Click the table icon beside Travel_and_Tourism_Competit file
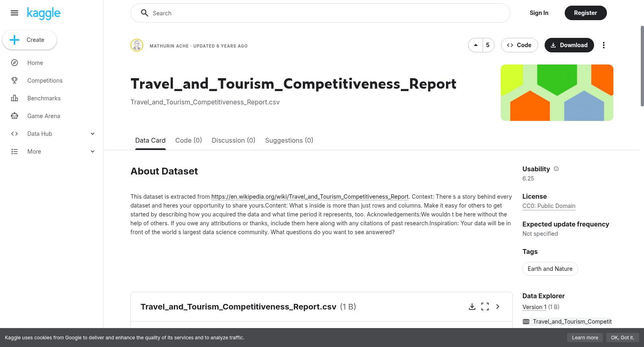Image resolution: width=644 pixels, height=347 pixels. [x=526, y=322]
